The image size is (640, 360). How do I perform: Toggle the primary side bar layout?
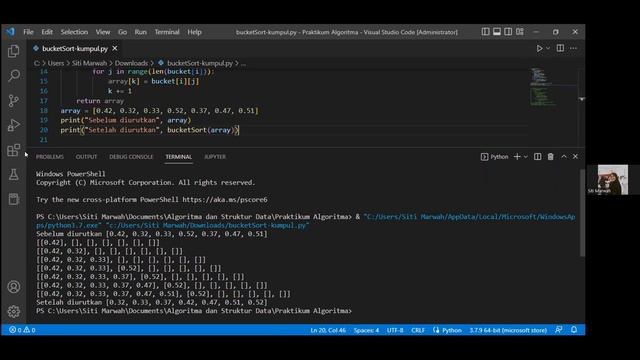[x=485, y=32]
